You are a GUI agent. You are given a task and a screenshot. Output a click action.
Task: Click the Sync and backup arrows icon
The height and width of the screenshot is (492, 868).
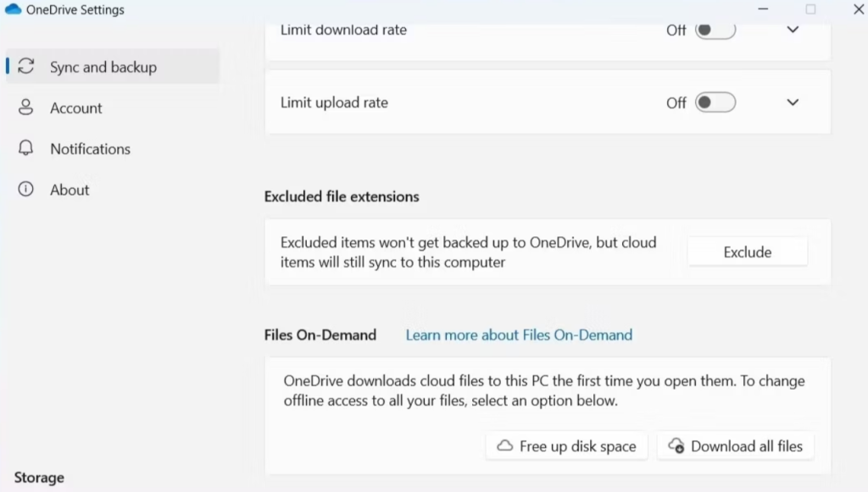pyautogui.click(x=26, y=66)
